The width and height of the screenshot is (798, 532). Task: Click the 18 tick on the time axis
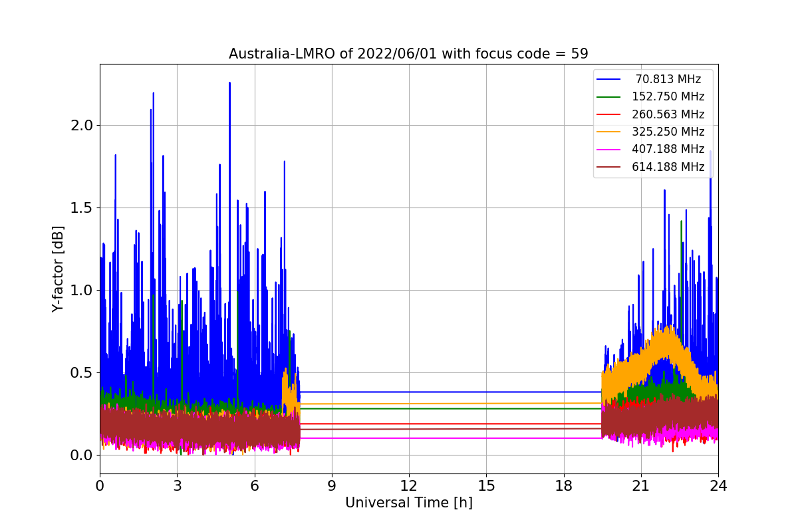point(564,485)
